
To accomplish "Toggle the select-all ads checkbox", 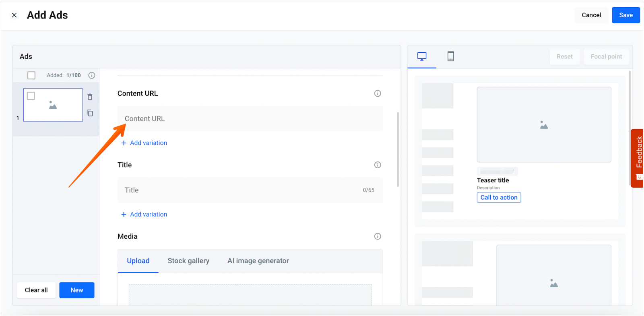I will coord(31,75).
